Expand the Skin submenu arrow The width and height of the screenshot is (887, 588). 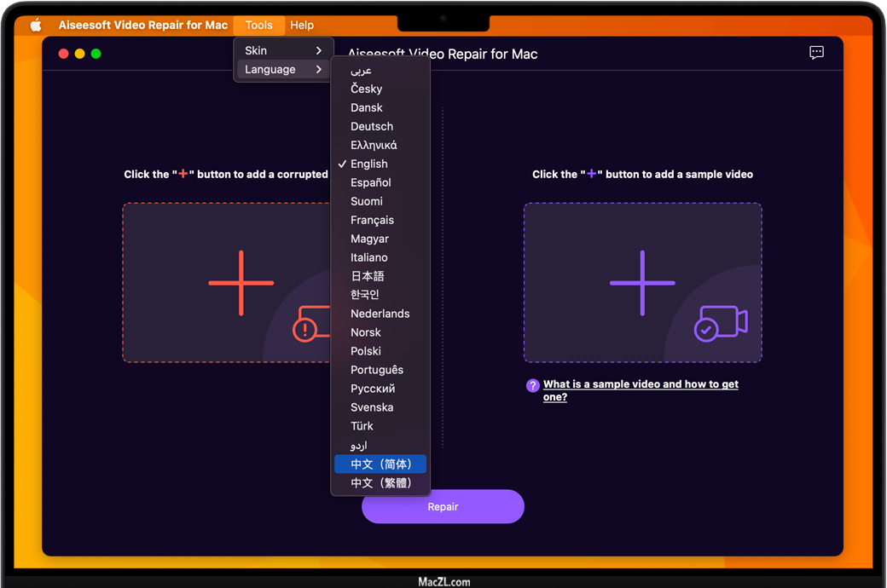tap(318, 50)
